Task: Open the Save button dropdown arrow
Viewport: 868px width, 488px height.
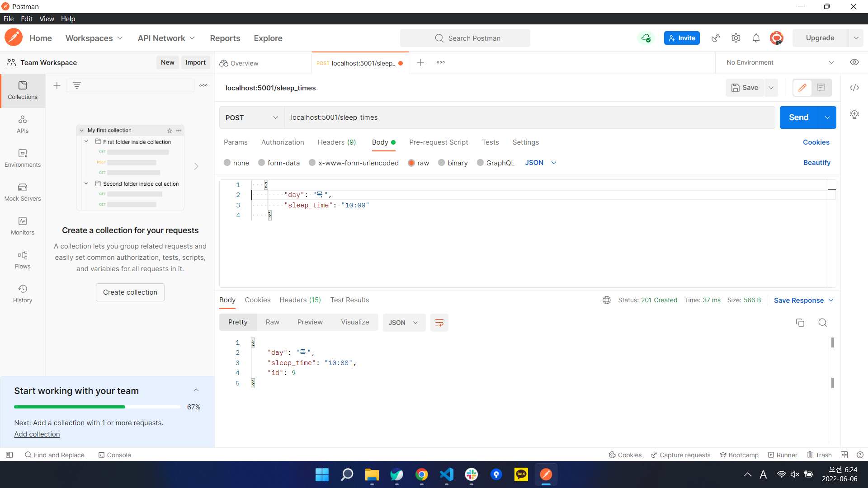Action: (x=771, y=88)
